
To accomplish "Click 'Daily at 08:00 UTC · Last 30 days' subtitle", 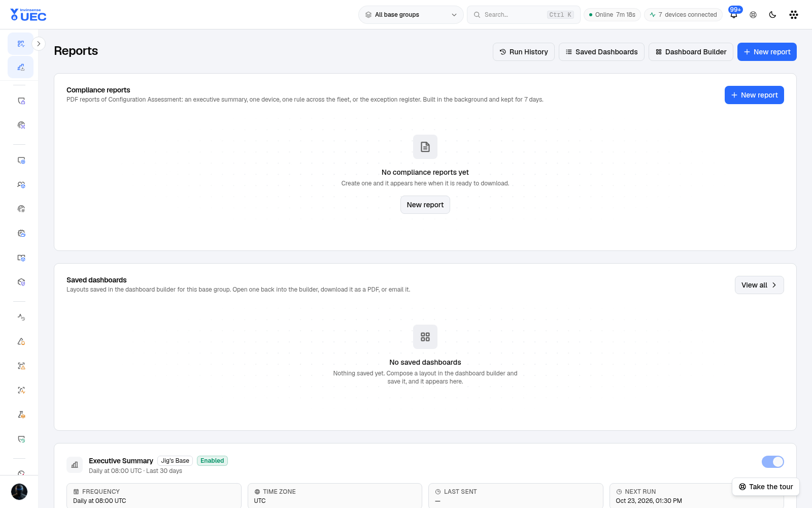I will 136,471.
